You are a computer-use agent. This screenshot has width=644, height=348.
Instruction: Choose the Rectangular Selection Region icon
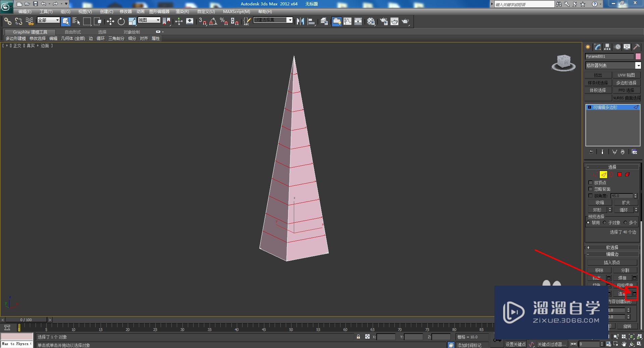87,21
